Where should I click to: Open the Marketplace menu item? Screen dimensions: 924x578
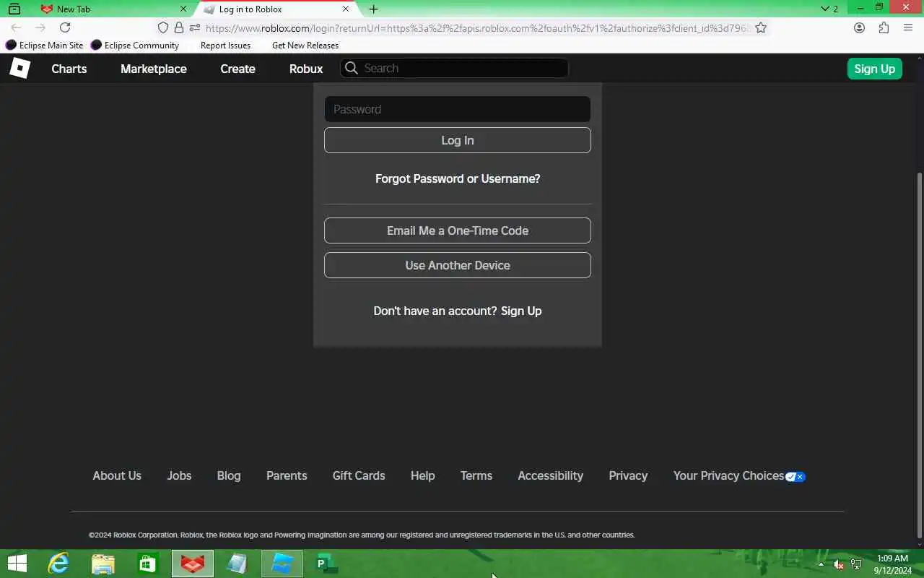tap(154, 69)
